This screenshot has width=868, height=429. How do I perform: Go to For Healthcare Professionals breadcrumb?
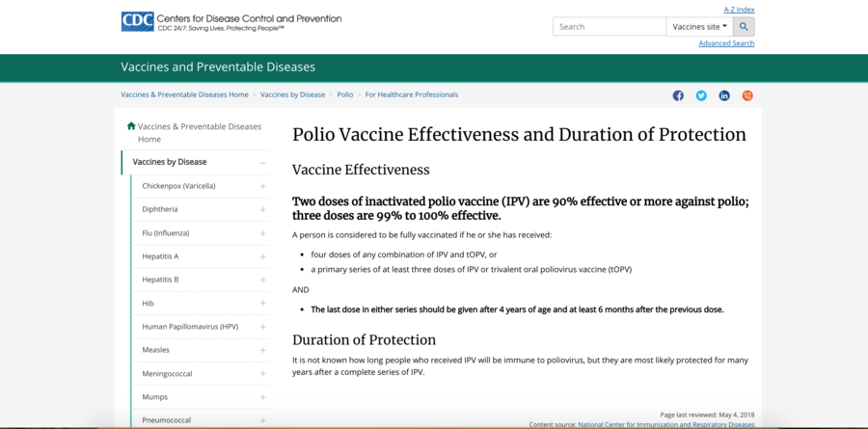click(x=411, y=94)
